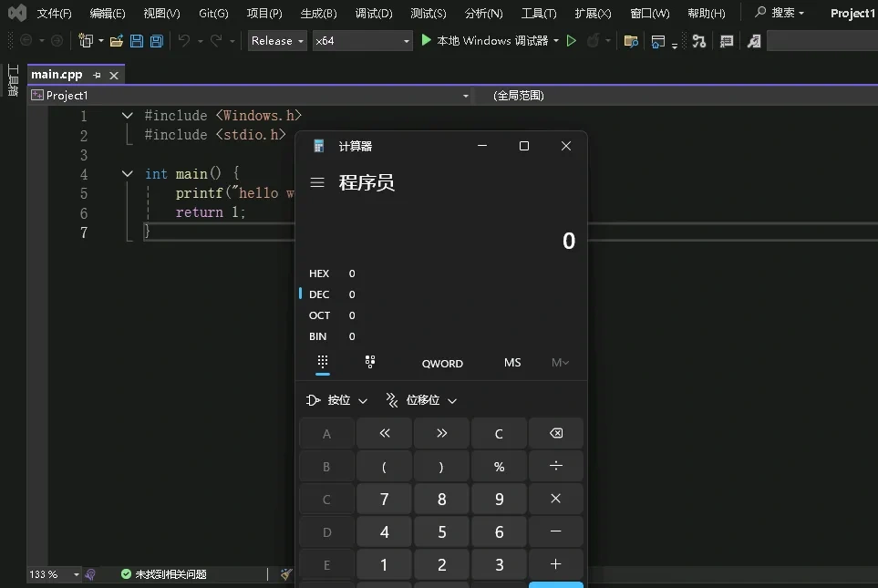Click the digit 5 calculator key

pyautogui.click(x=442, y=531)
